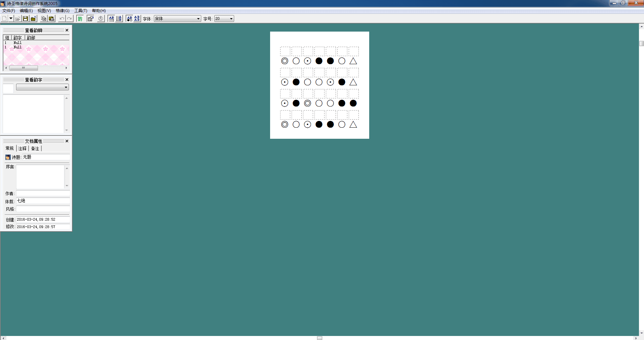Click the 组 column header
The width and height of the screenshot is (644, 340).
tap(7, 38)
